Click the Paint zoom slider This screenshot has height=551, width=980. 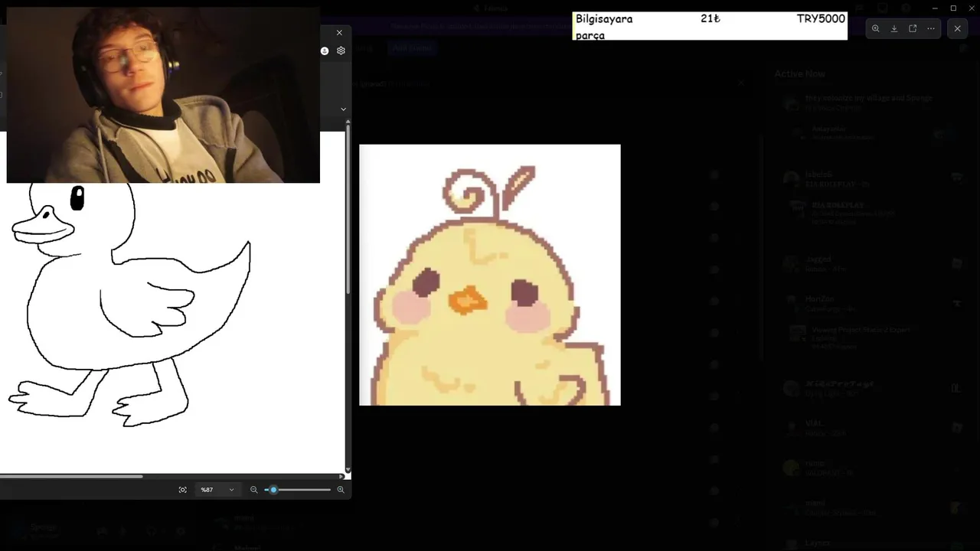[298, 490]
